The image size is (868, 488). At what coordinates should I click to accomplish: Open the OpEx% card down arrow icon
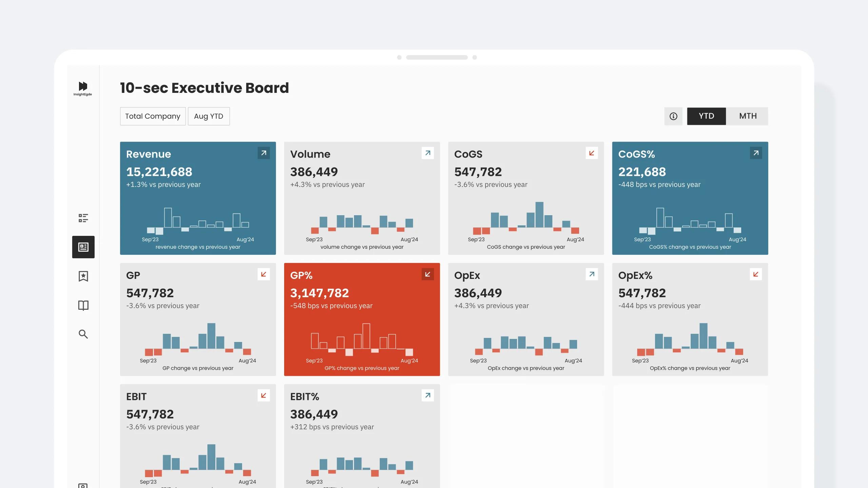coord(756,274)
